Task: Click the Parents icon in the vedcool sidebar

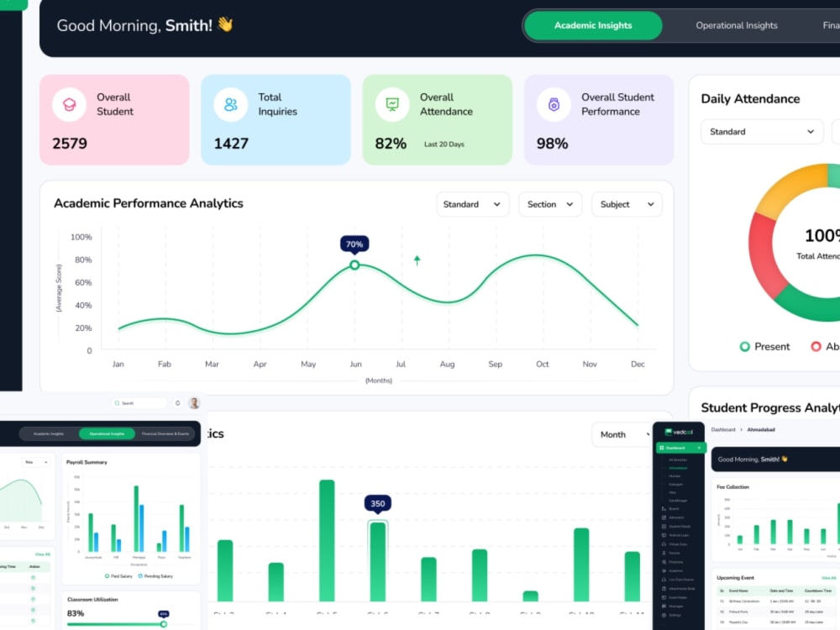Action: tap(664, 553)
